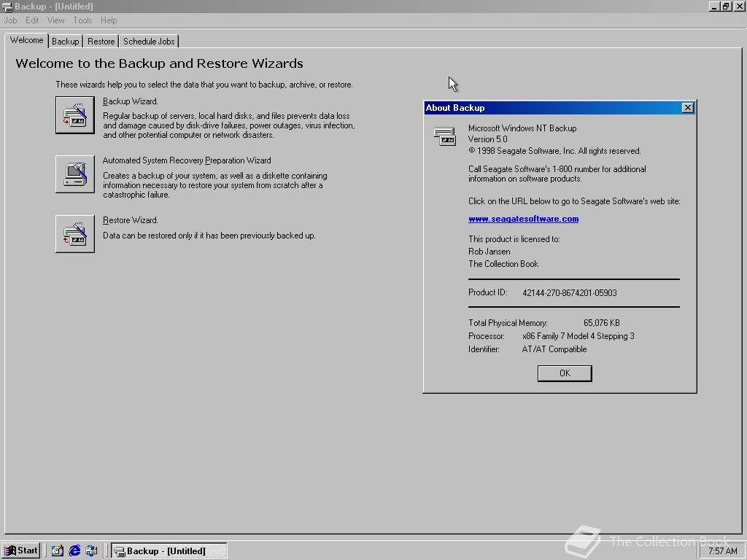Restore down the Backup main window
Screen dimensions: 747x560
tap(726, 6)
